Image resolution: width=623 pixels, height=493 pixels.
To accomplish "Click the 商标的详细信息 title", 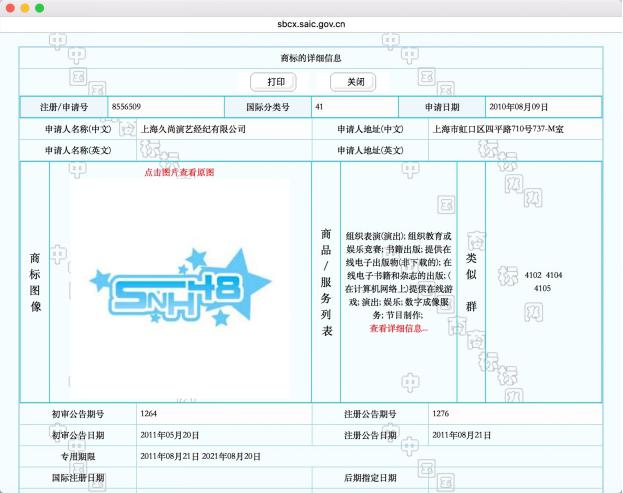I will pyautogui.click(x=311, y=58).
